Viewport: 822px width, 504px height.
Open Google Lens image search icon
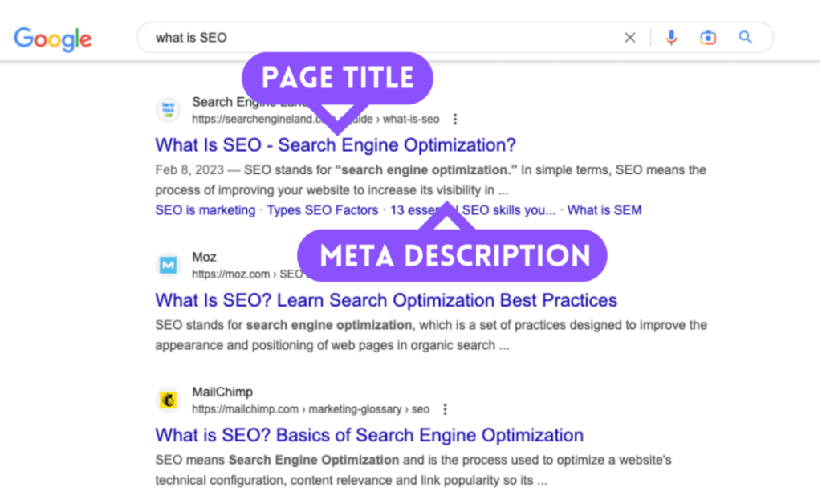(707, 38)
